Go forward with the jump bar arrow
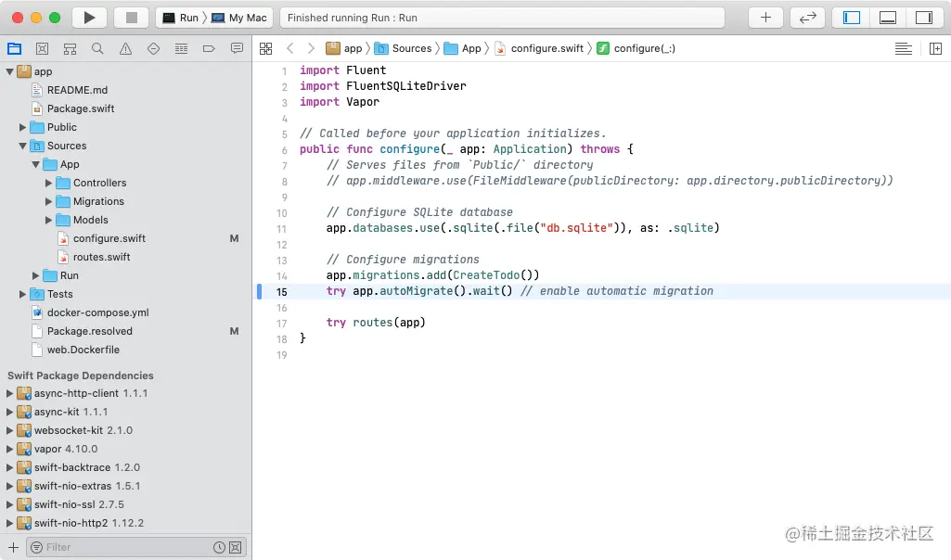The width and height of the screenshot is (951, 560). pos(311,48)
